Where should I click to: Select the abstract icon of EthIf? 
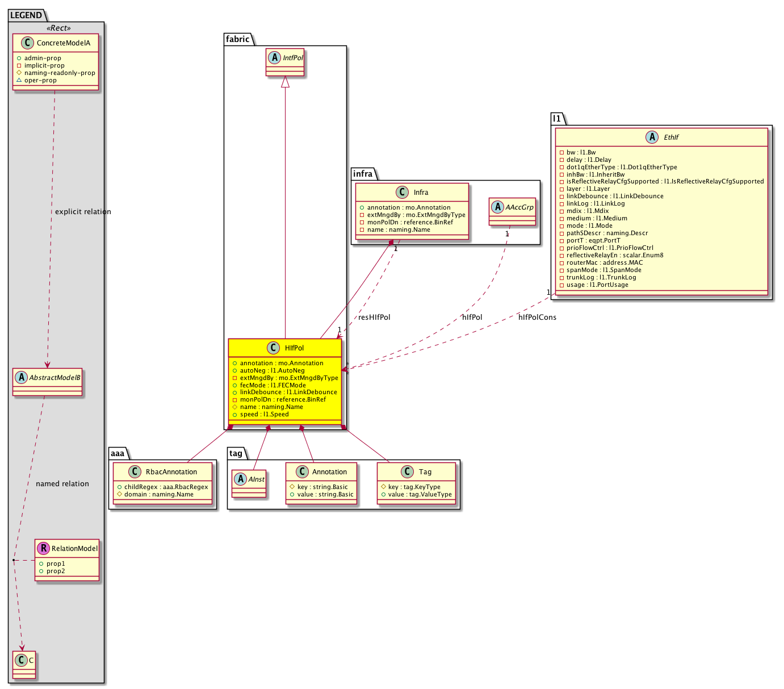652,137
